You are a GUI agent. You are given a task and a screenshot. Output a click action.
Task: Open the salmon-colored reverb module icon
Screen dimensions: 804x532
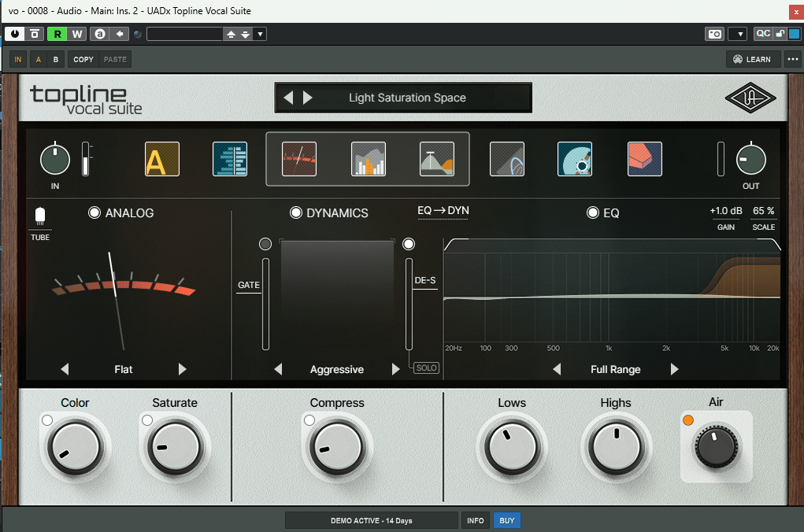coord(644,159)
